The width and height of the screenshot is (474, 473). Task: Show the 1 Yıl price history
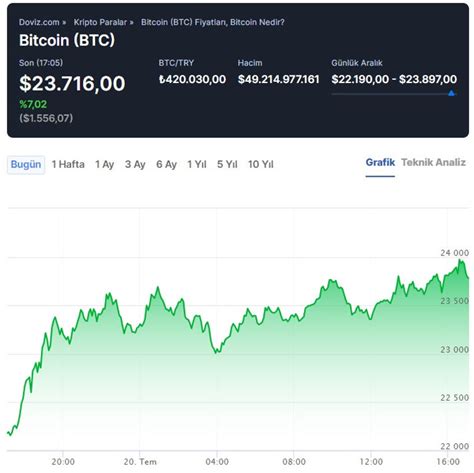[197, 164]
